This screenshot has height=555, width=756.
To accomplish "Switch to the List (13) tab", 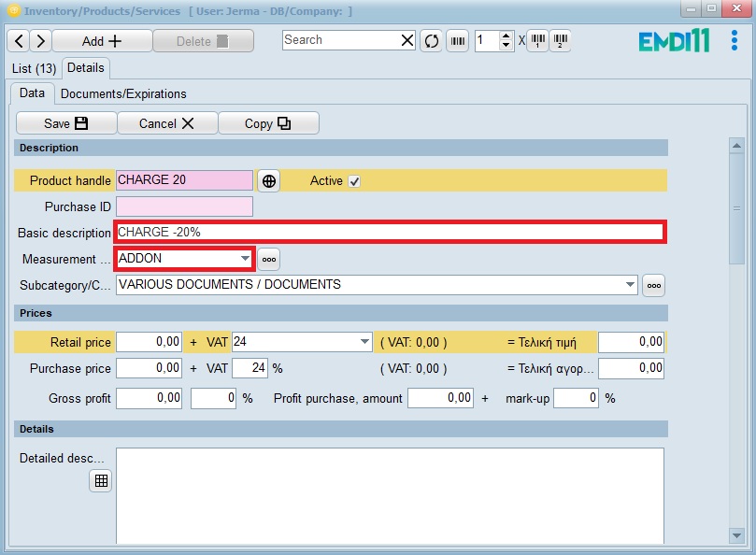I will pos(35,69).
